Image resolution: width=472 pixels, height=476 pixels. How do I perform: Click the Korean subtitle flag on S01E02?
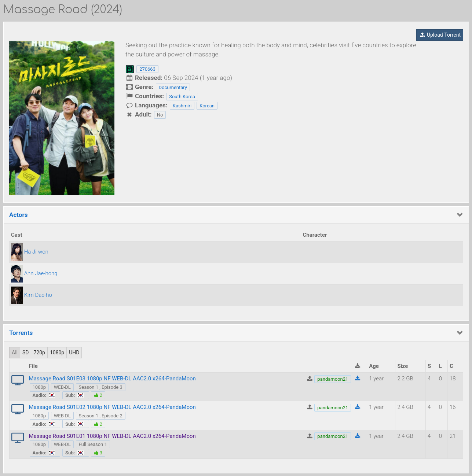tap(80, 424)
